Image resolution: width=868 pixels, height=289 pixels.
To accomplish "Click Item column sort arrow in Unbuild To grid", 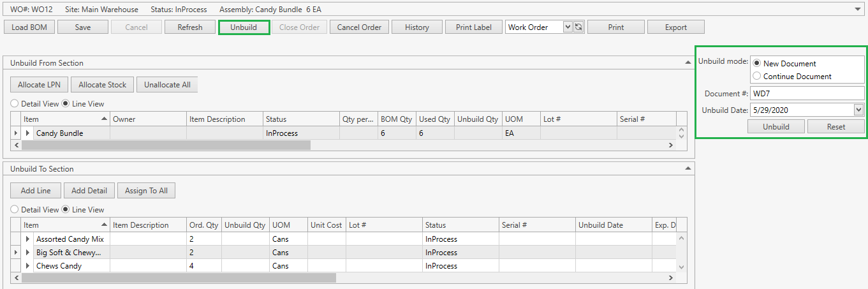I will (104, 225).
